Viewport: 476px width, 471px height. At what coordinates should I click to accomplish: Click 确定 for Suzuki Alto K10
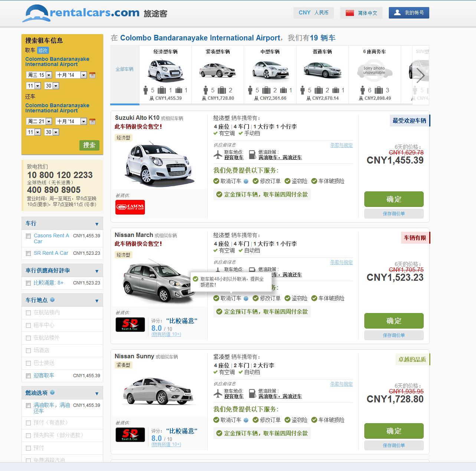click(394, 199)
